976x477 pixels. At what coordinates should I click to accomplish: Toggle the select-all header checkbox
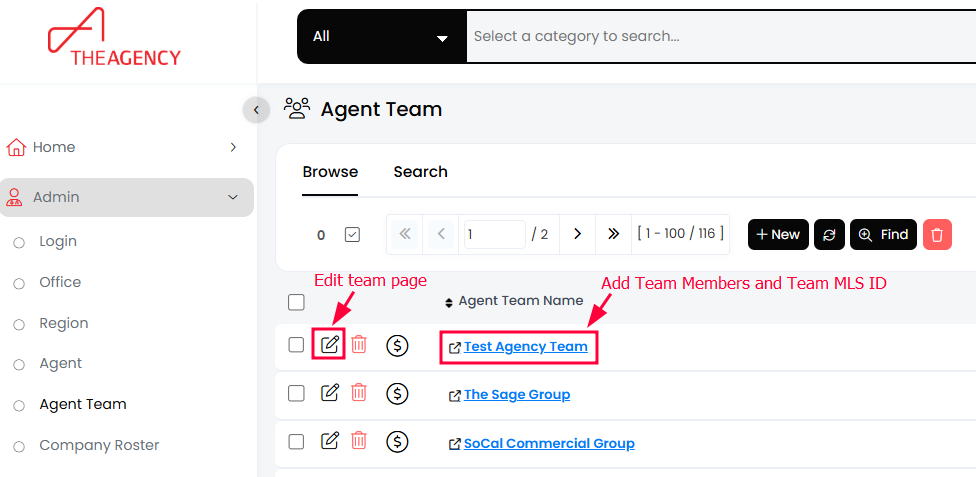click(296, 302)
